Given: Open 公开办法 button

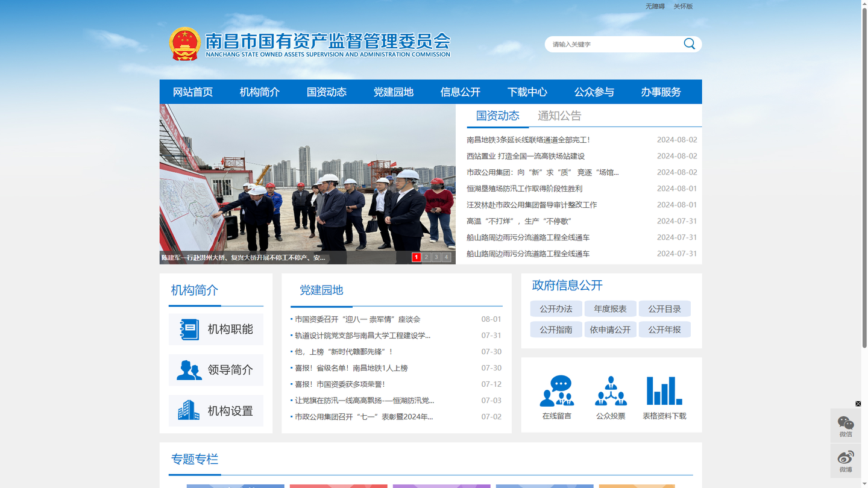Looking at the screenshot, I should pos(556,308).
